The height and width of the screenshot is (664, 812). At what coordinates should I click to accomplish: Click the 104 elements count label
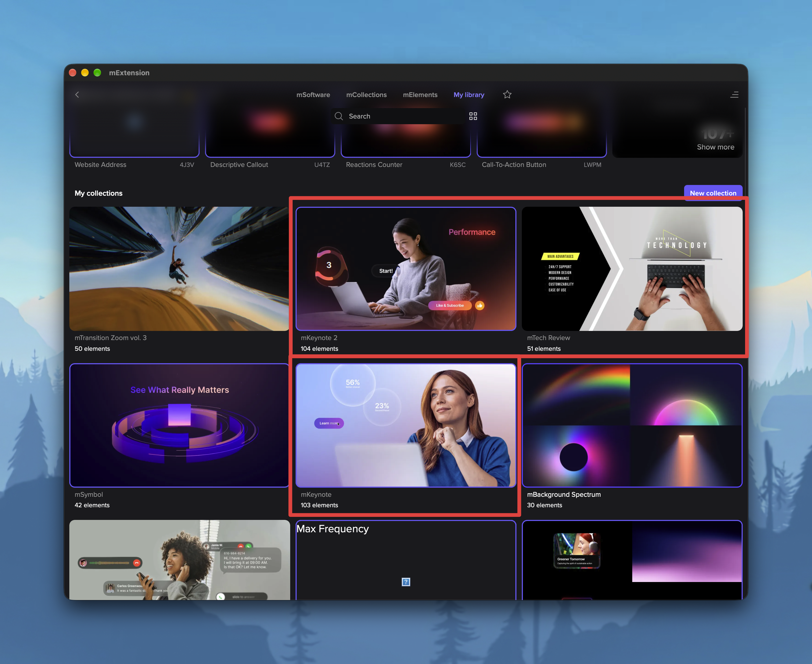tap(319, 349)
